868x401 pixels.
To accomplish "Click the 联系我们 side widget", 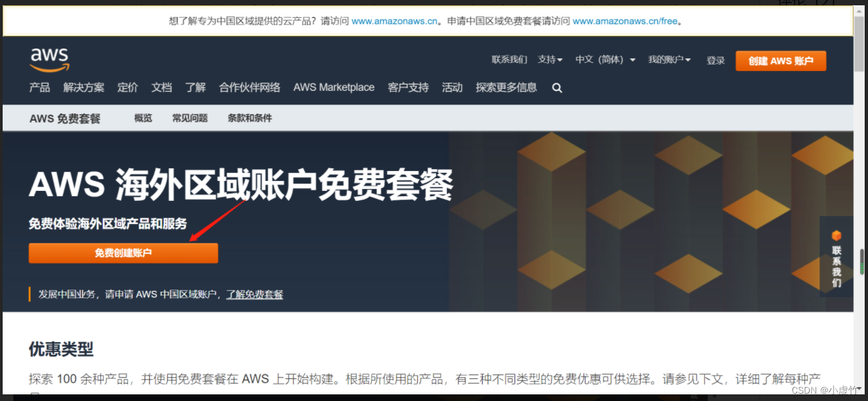I will pyautogui.click(x=837, y=257).
